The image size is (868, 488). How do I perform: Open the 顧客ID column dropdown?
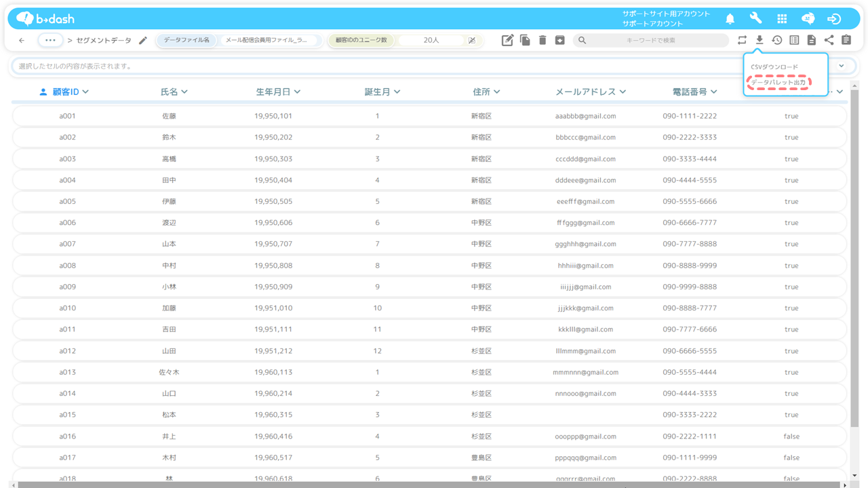[85, 91]
